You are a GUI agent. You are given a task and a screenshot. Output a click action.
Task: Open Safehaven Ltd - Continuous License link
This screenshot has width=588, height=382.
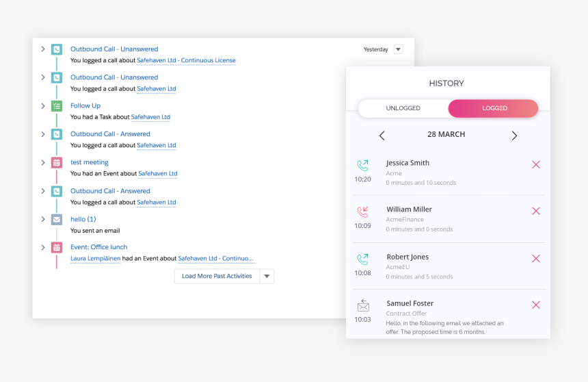(187, 60)
